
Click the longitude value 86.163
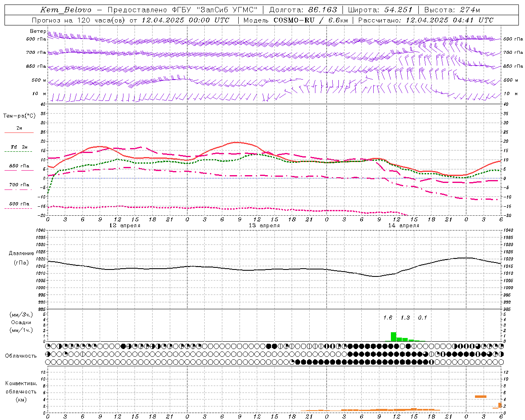(323, 10)
